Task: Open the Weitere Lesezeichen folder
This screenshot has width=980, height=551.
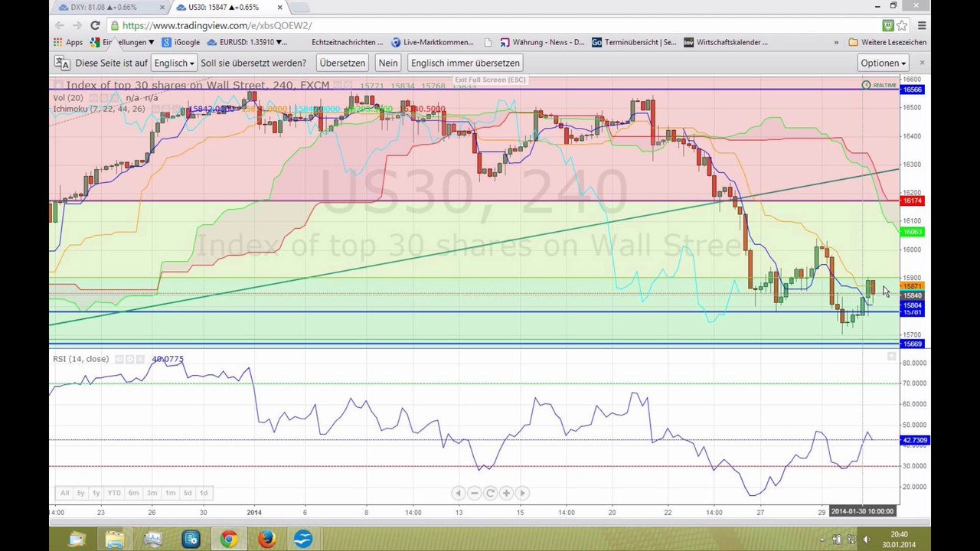Action: tap(887, 42)
